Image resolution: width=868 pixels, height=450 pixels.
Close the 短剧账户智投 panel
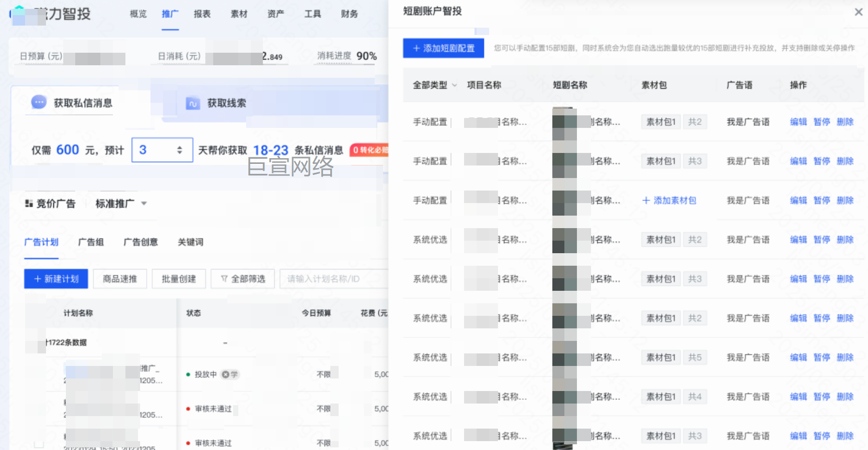tap(858, 12)
